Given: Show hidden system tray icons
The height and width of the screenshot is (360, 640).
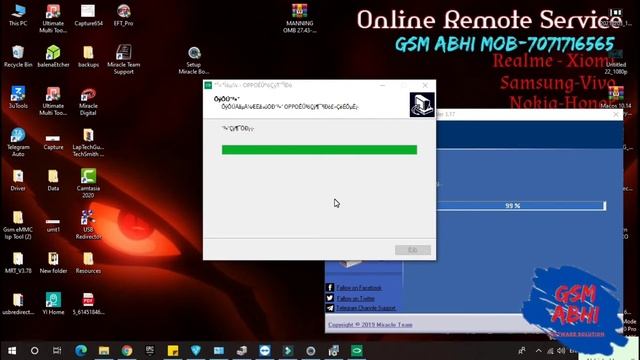Looking at the screenshot, I should tap(539, 351).
